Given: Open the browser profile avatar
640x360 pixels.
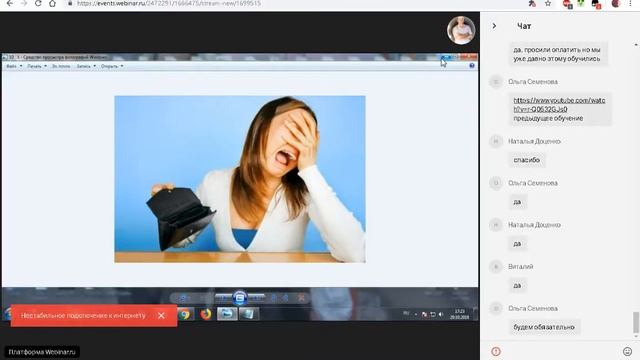Looking at the screenshot, I should pos(616,3).
